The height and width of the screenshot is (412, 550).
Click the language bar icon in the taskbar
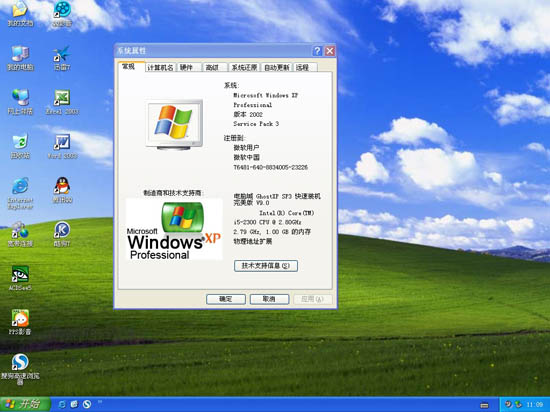point(484,405)
